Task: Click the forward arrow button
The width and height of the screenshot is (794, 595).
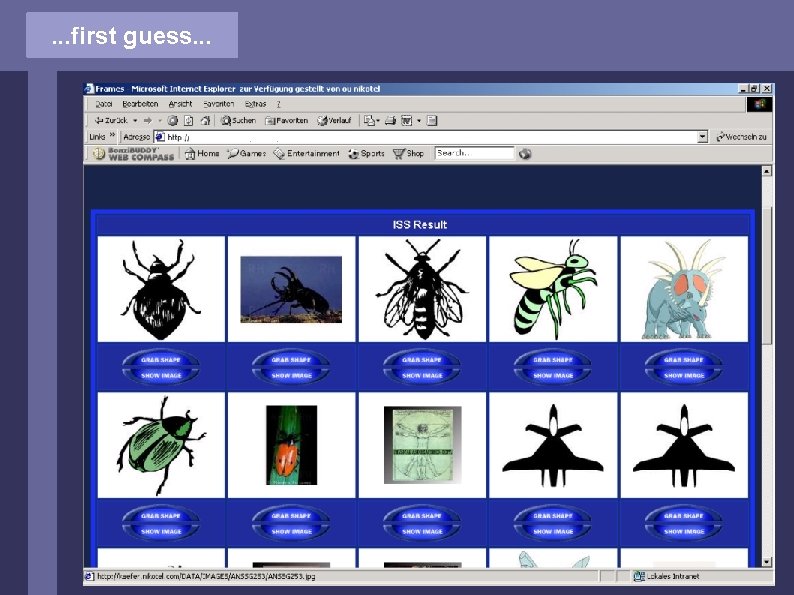Action: click(148, 121)
